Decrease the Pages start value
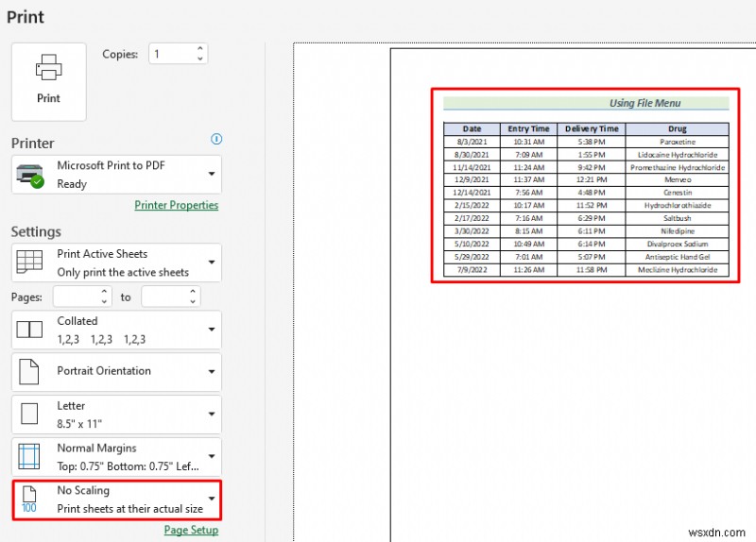Image resolution: width=756 pixels, height=542 pixels. [105, 301]
